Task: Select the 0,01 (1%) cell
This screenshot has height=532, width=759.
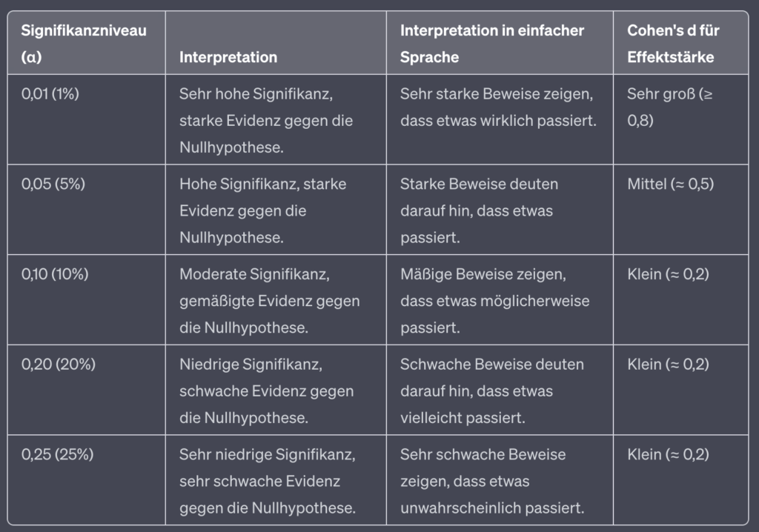Action: click(86, 119)
